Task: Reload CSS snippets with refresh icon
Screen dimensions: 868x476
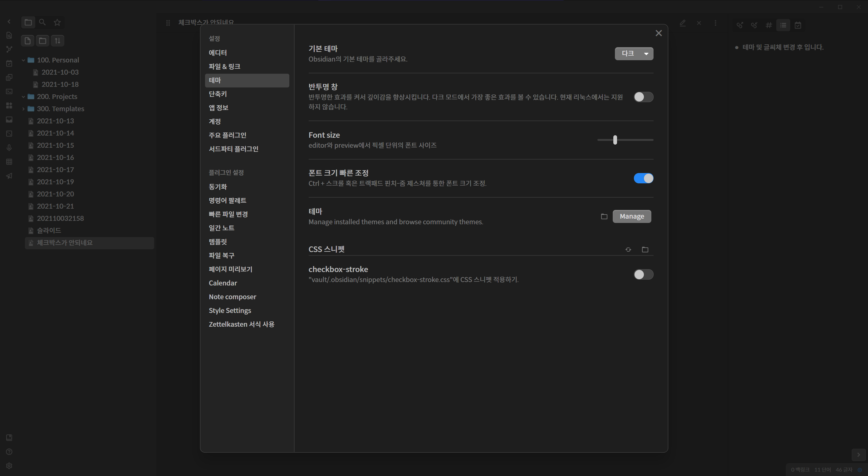Action: pyautogui.click(x=628, y=250)
